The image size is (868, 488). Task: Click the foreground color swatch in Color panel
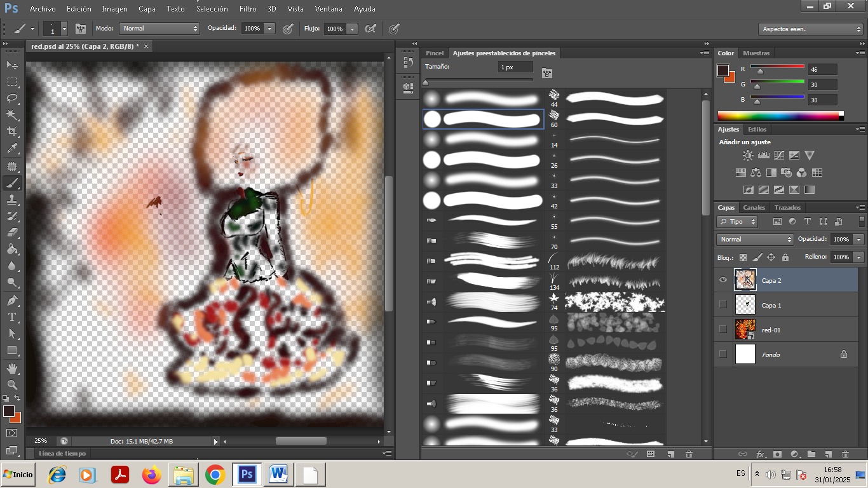723,71
